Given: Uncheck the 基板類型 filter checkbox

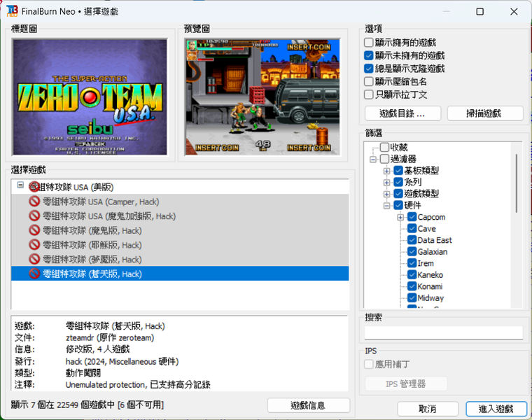Looking at the screenshot, I should [x=398, y=170].
